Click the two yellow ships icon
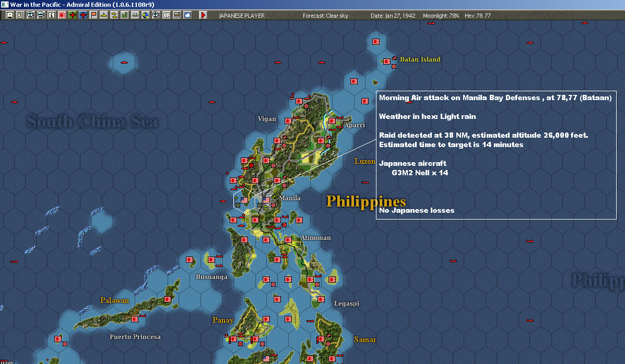 (x=114, y=15)
